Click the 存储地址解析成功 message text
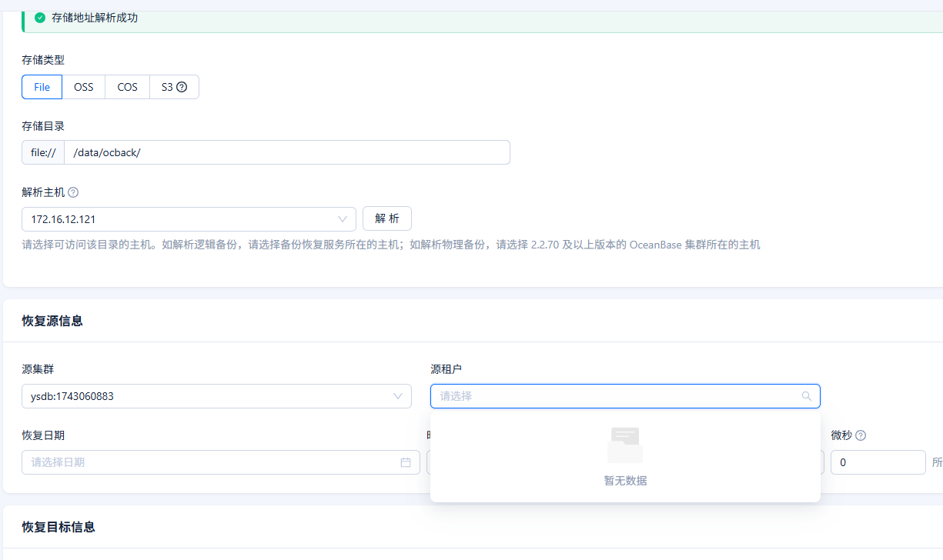Screen dimensions: 943x560 [95, 17]
